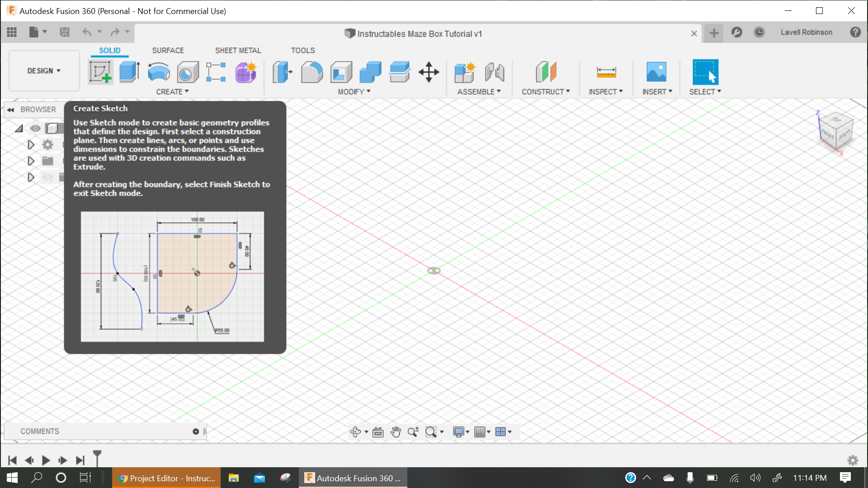Expand Document Settings tree node

point(31,145)
